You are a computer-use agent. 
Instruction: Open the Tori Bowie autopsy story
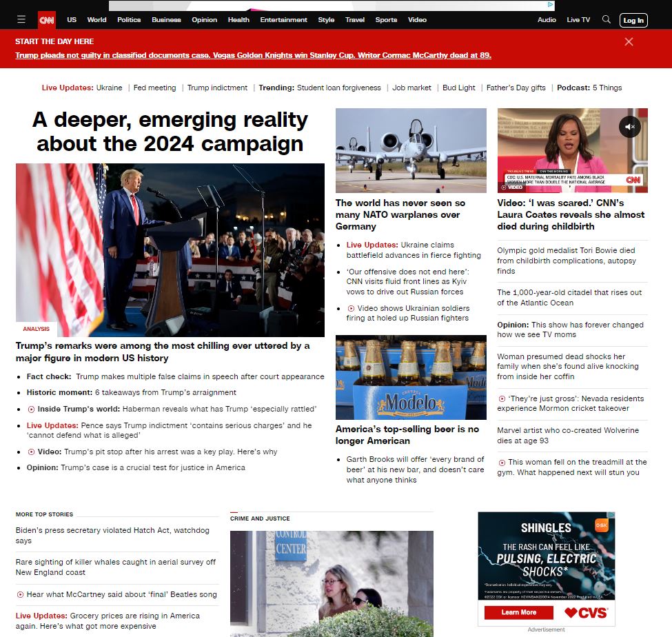tap(567, 261)
